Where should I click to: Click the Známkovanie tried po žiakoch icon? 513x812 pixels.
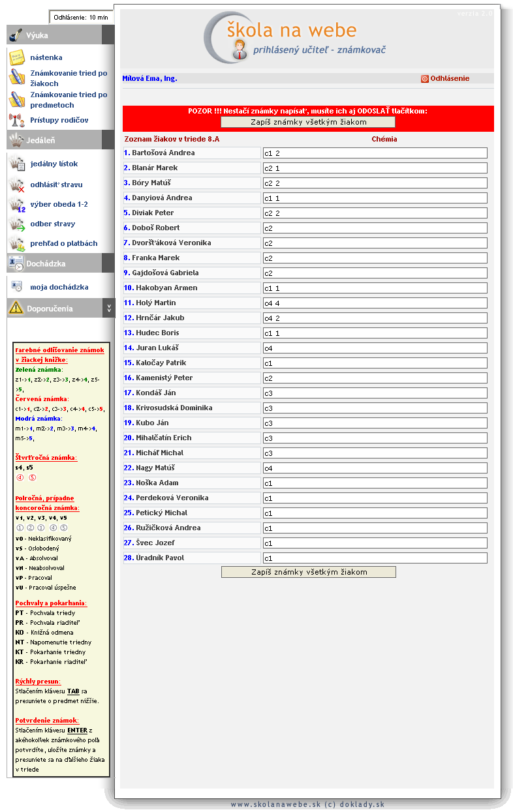click(x=17, y=78)
